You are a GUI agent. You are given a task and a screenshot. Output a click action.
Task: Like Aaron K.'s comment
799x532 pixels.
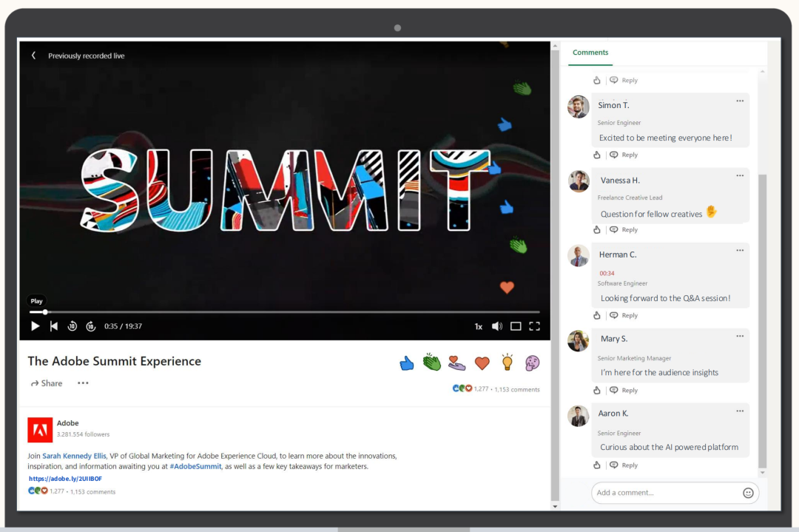tap(597, 465)
